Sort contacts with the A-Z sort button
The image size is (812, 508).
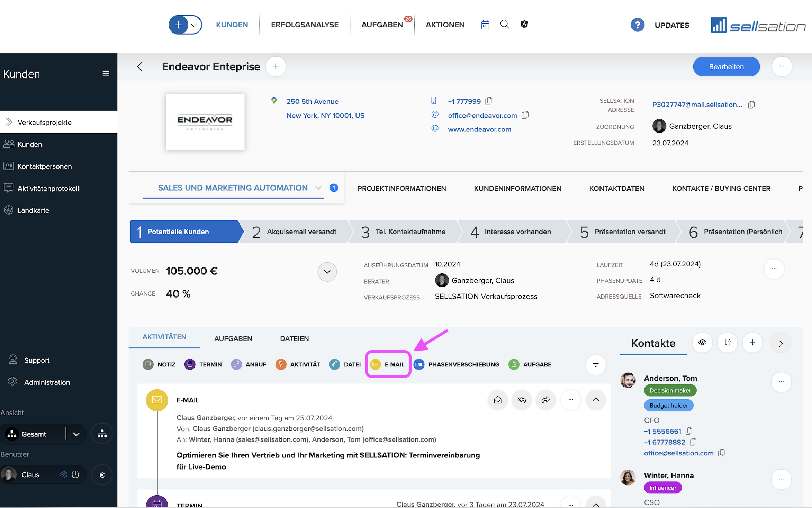[x=728, y=343]
